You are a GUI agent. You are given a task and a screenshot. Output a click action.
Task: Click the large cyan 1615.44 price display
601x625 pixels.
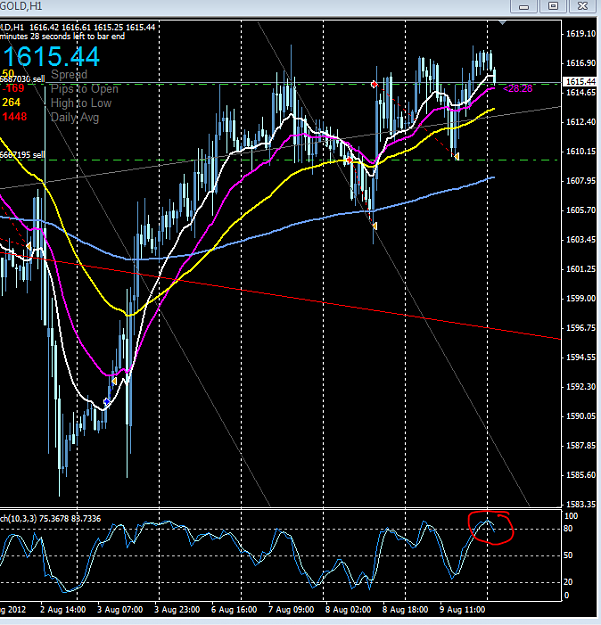[51, 56]
